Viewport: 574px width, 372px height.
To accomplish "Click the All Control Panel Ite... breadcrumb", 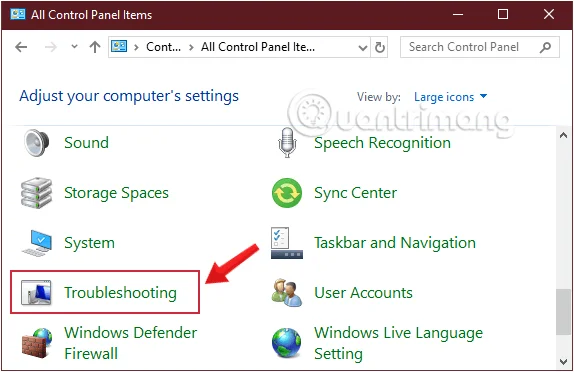I will (258, 47).
